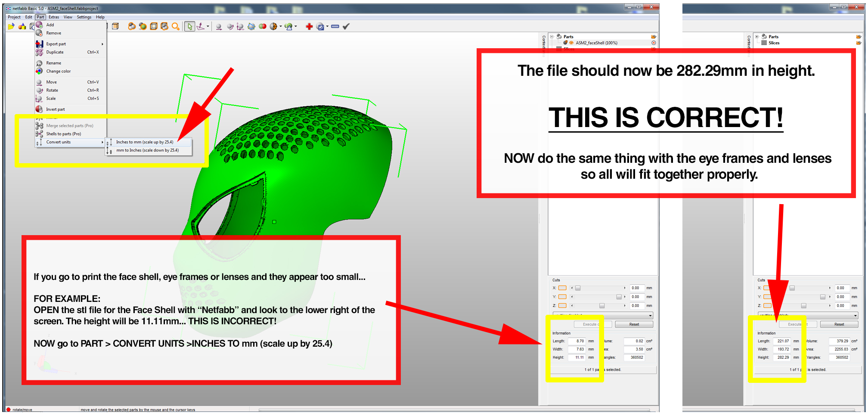Click the Reset button in the left window
Screen dimensions: 868x416
pos(634,324)
